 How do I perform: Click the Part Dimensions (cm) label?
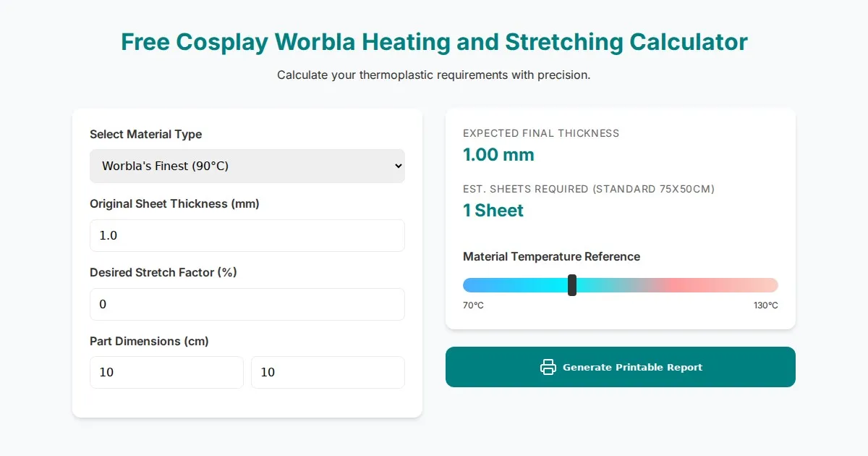(x=149, y=341)
